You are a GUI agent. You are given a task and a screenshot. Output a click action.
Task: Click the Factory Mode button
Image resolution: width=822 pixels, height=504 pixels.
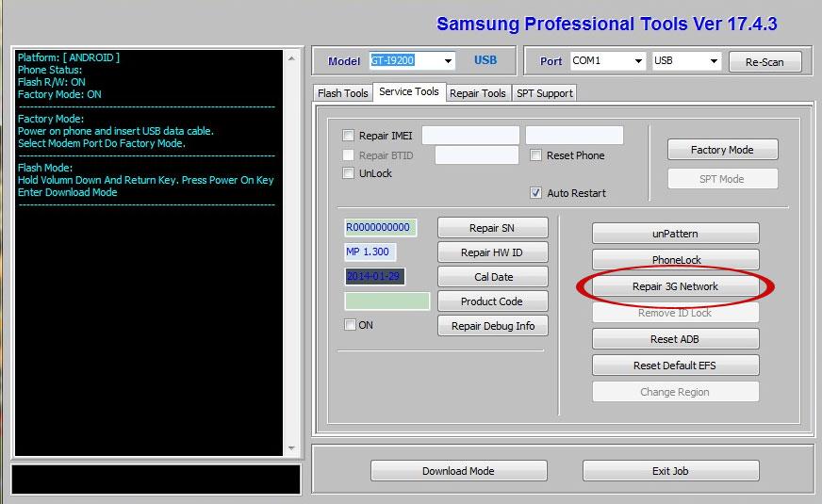[722, 150]
